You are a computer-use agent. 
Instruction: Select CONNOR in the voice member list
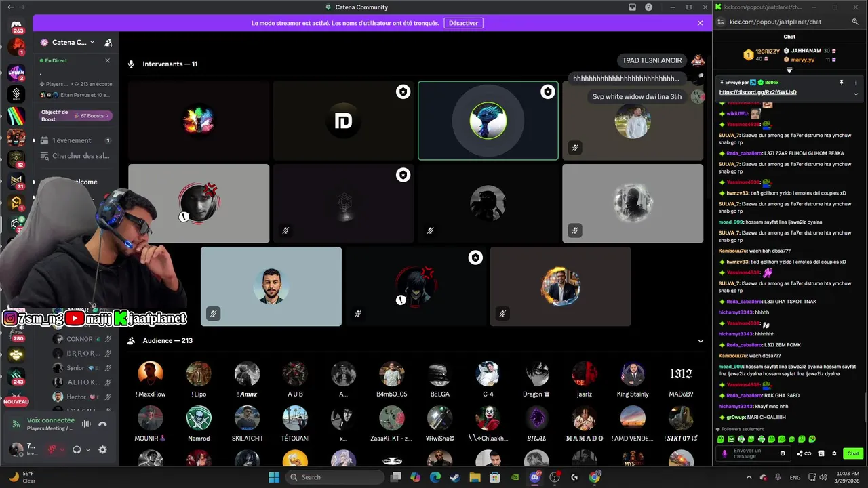pyautogui.click(x=81, y=339)
